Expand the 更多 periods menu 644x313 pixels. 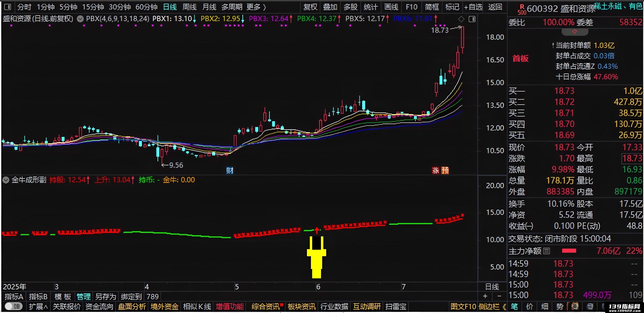[256, 7]
